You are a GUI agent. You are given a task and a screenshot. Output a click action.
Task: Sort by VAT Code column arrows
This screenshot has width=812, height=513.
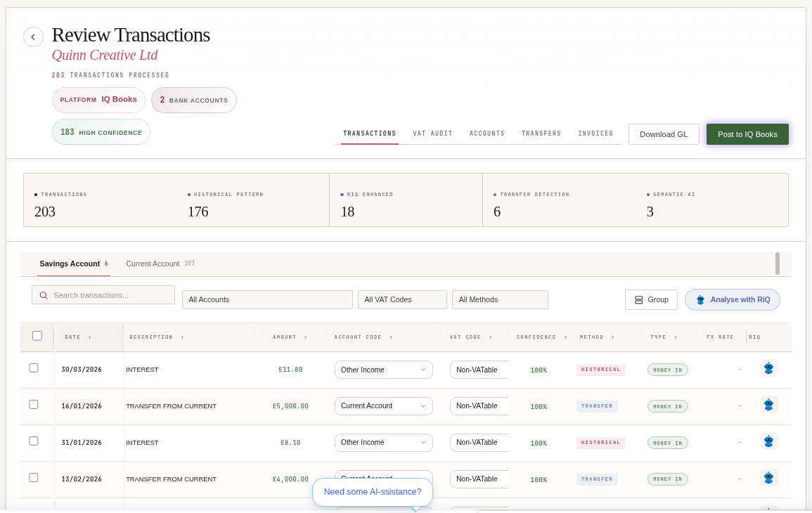tap(491, 337)
